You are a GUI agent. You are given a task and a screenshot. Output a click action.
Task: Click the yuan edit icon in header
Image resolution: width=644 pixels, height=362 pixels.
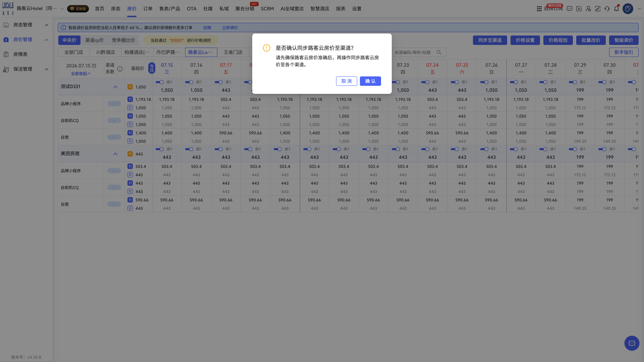point(579,9)
